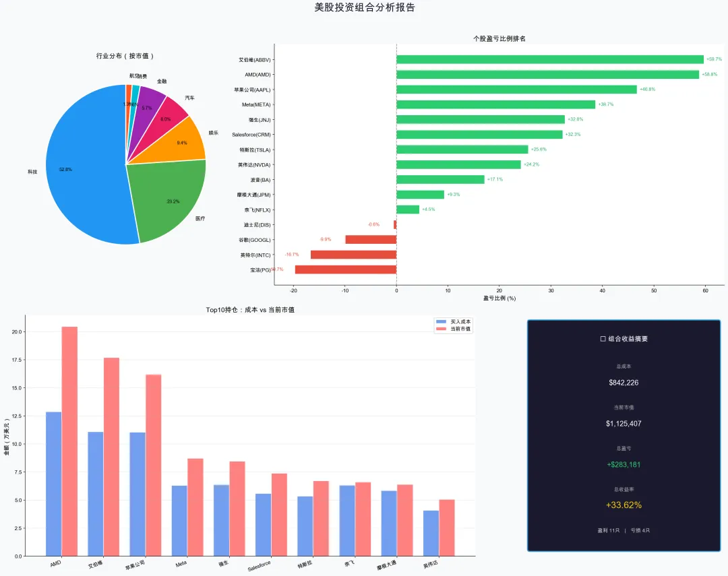The width and height of the screenshot is (728, 576).
Task: Click the 当前市值 red legend swatch
Action: 441,329
